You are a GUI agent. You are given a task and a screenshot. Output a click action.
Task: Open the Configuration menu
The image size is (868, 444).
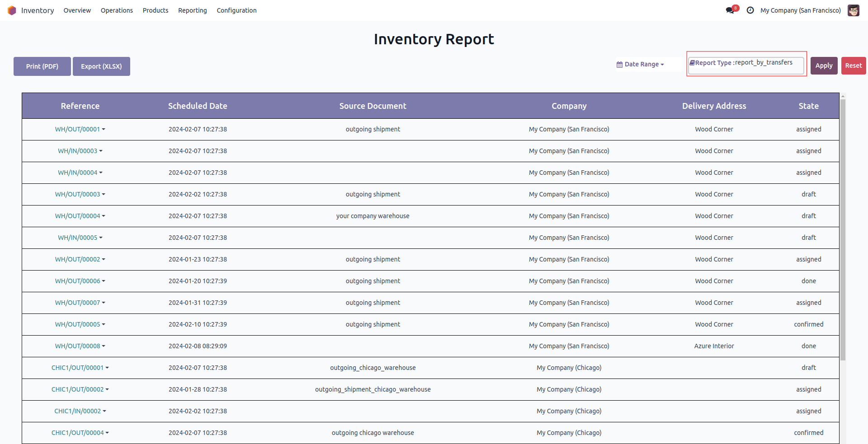point(236,10)
